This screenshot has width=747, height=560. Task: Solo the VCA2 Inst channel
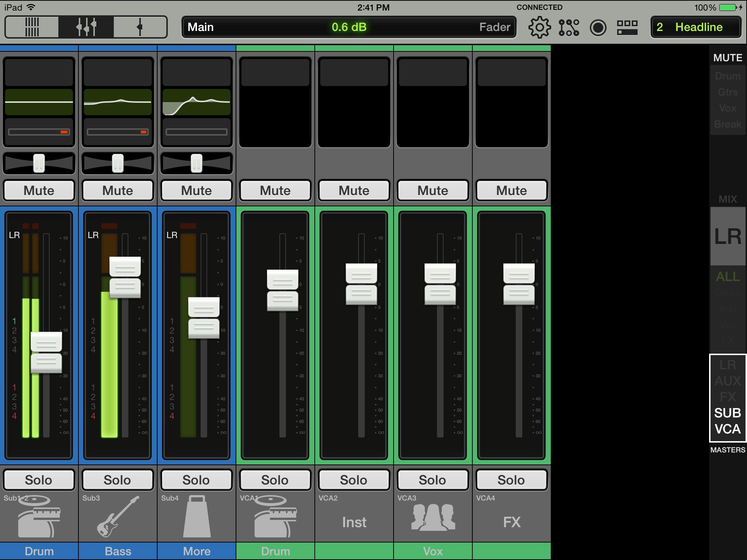(x=353, y=480)
